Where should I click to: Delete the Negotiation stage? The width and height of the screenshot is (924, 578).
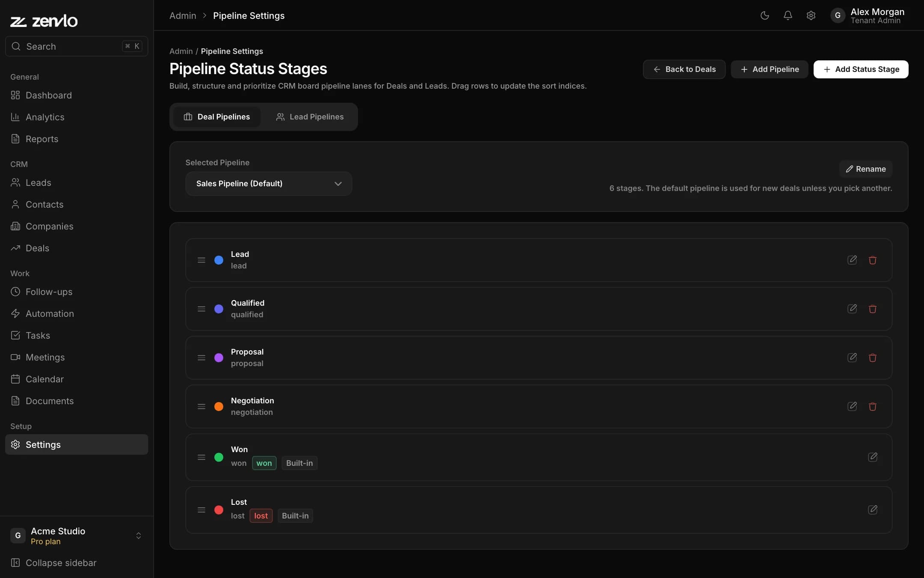tap(873, 406)
